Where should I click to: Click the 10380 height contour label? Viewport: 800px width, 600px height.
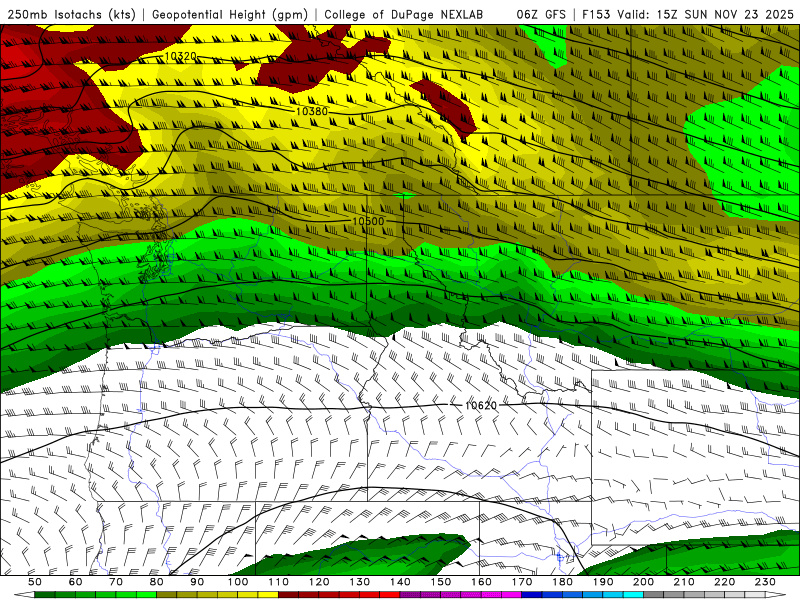click(312, 111)
